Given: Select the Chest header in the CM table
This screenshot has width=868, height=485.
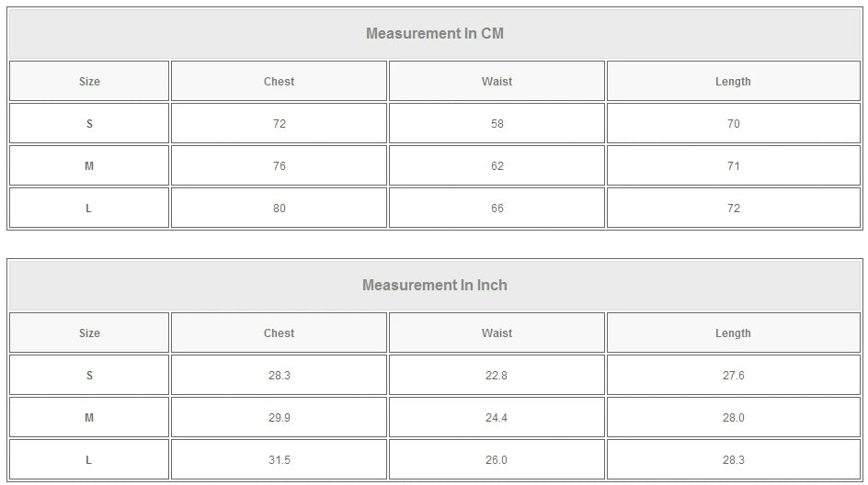Looking at the screenshot, I should pos(279,82).
